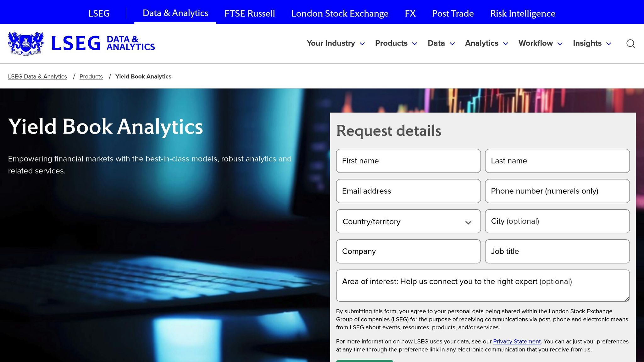Follow LSEG Data & Analytics breadcrumb link
This screenshot has width=644, height=362.
pos(37,76)
